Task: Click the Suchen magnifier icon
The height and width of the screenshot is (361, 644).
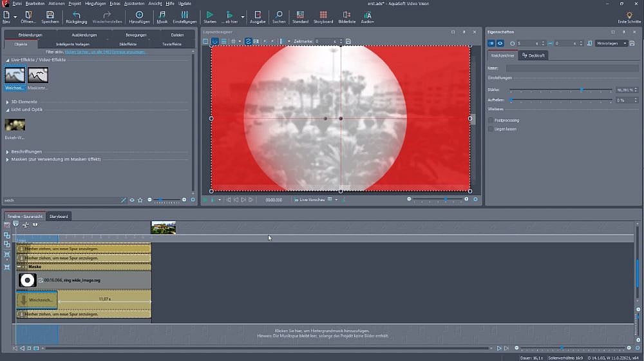Action: click(279, 15)
